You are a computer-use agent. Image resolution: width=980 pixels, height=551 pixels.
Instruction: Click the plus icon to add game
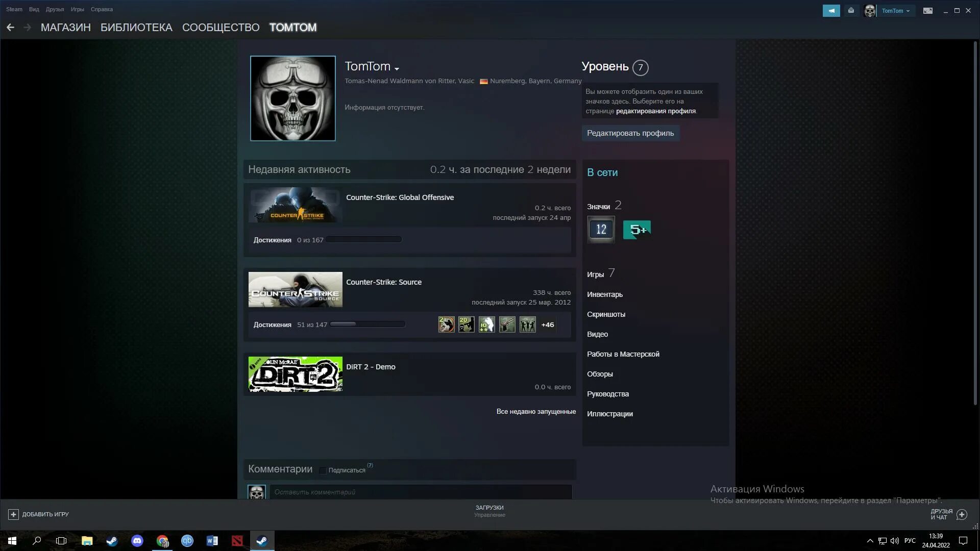(14, 514)
